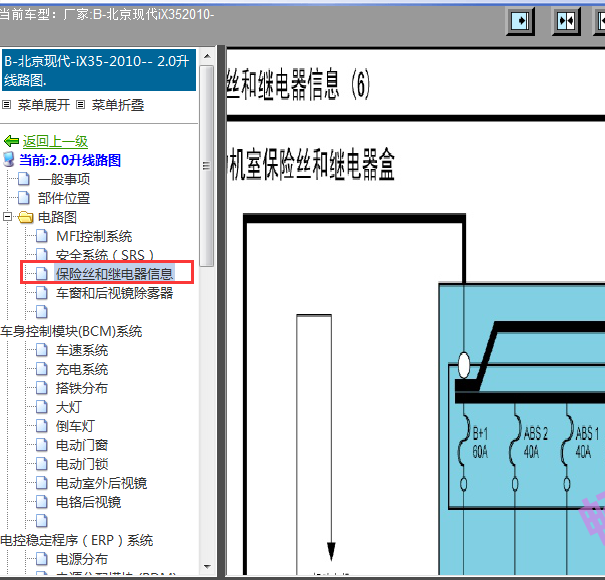The width and height of the screenshot is (605, 580).
Task: Click the 菜单展开 list icon
Action: [x=7, y=105]
